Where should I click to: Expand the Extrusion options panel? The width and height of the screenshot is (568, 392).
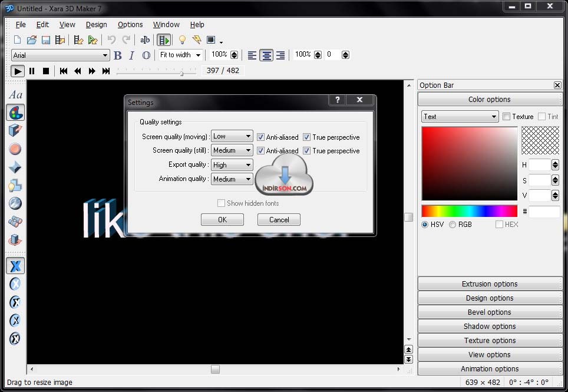pyautogui.click(x=490, y=284)
